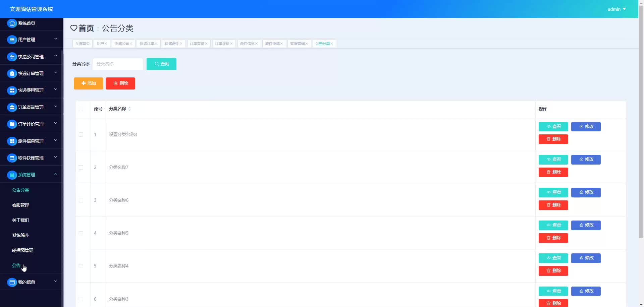The height and width of the screenshot is (307, 644).
Task: Edit the 分类名称7 row via 修改
Action: click(586, 160)
